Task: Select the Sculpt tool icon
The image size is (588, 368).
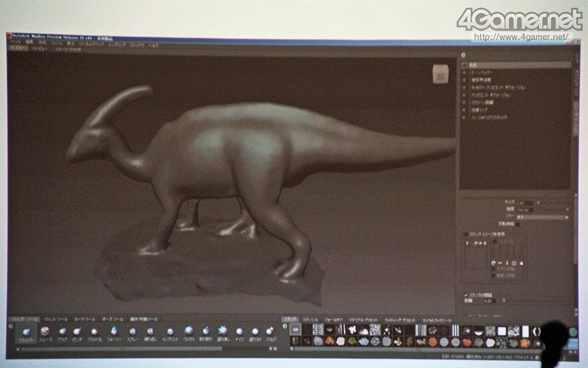Action: click(x=26, y=332)
